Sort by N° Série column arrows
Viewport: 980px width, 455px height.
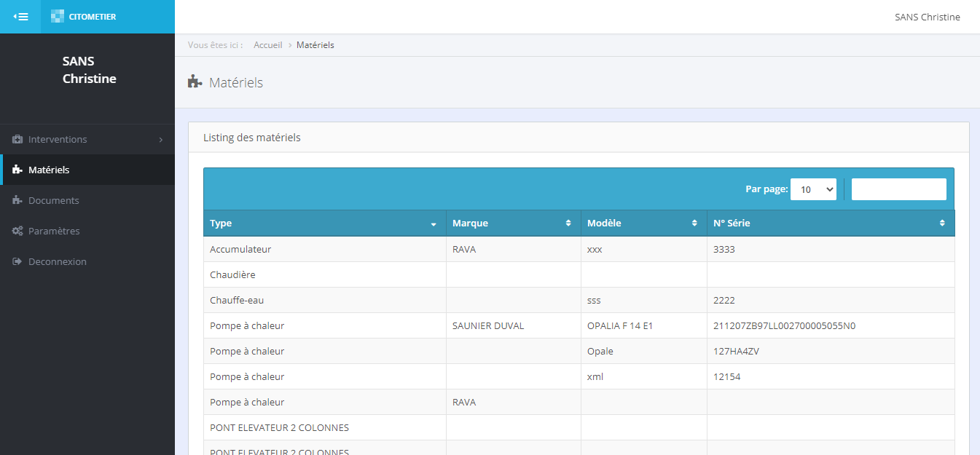(942, 223)
